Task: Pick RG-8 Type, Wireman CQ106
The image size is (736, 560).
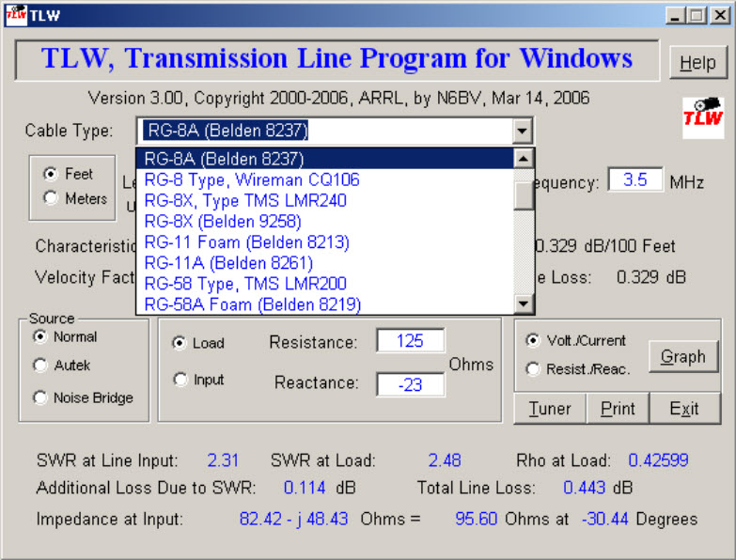Action: point(324,179)
